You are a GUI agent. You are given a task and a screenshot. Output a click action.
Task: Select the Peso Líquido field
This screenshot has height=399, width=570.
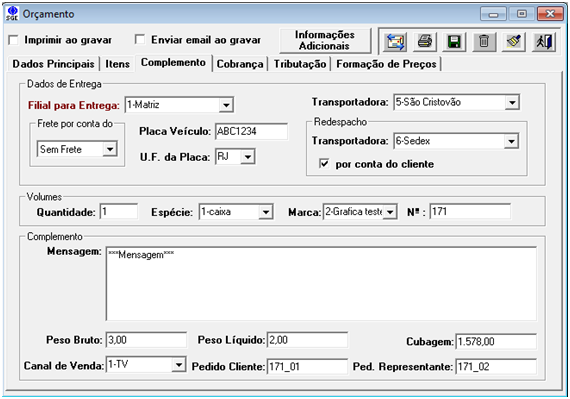(307, 340)
